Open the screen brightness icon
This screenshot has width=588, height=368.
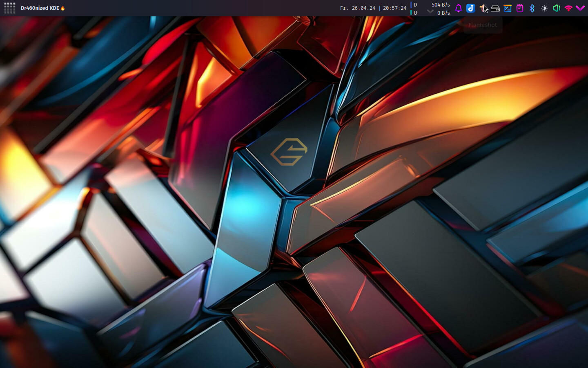[544, 8]
